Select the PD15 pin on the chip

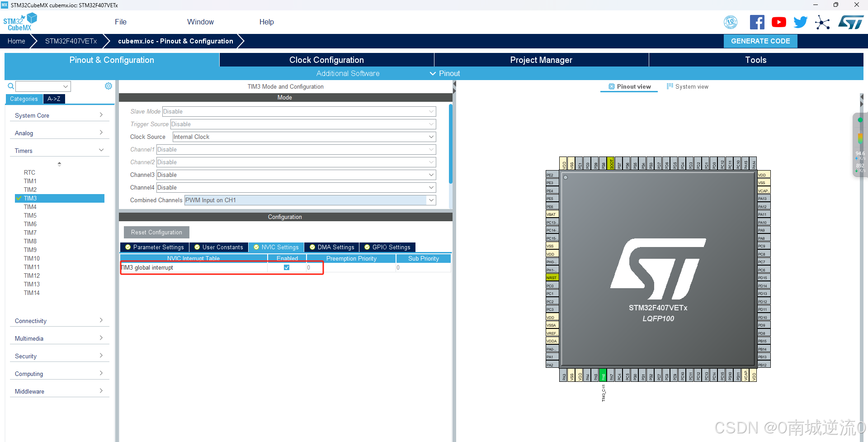(764, 278)
